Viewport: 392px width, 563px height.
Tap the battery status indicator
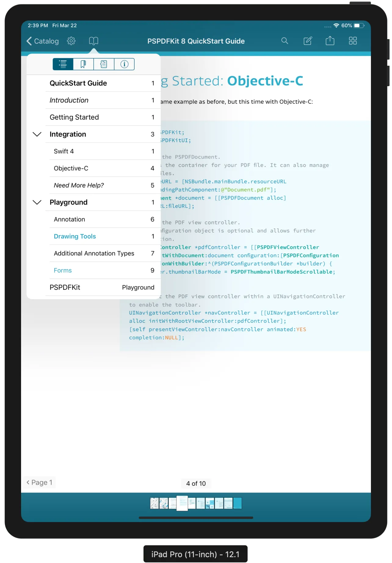[359, 25]
